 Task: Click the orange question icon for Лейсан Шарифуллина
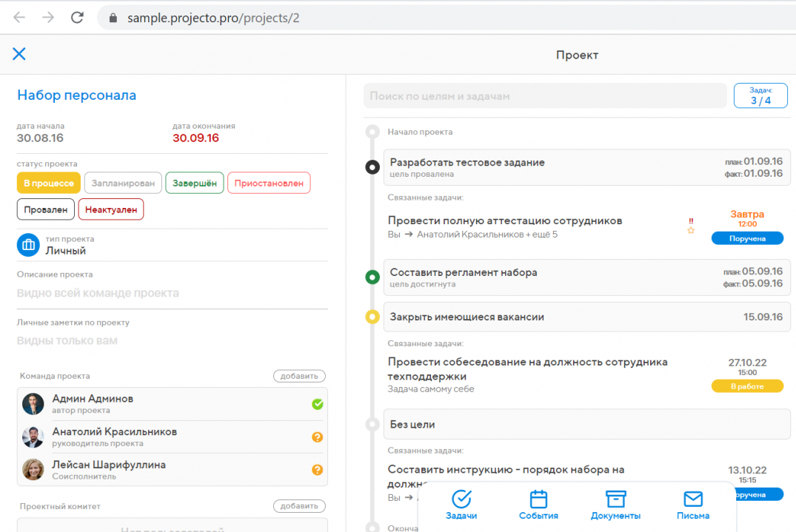click(x=317, y=470)
